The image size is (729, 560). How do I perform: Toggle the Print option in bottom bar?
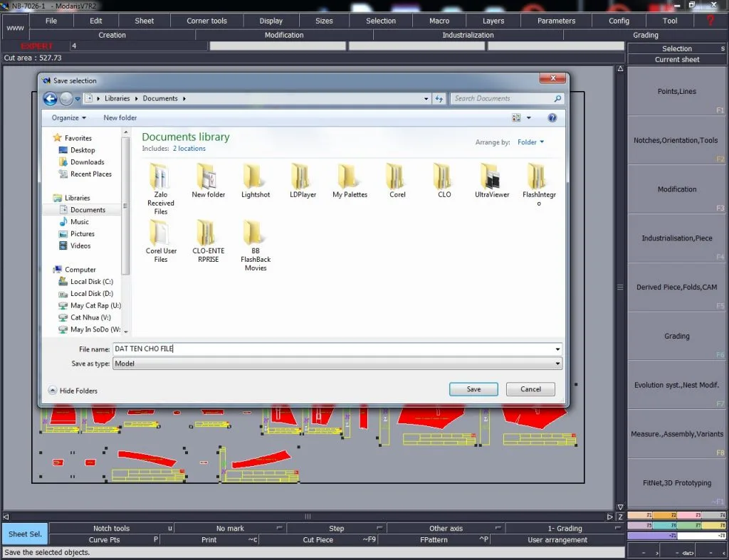[209, 540]
